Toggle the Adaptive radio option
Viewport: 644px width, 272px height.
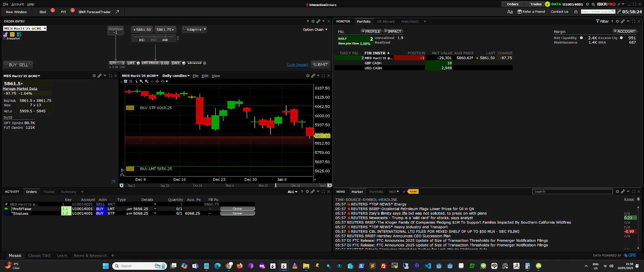coord(184,29)
